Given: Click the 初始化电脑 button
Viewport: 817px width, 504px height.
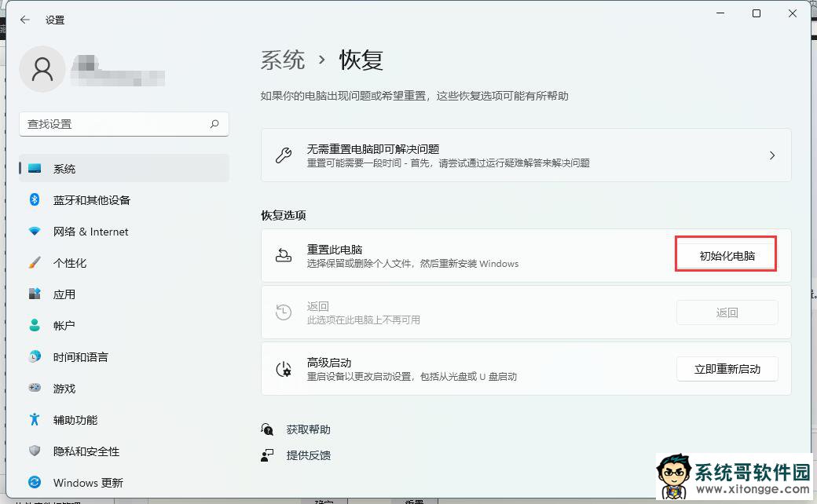Looking at the screenshot, I should pos(727,256).
